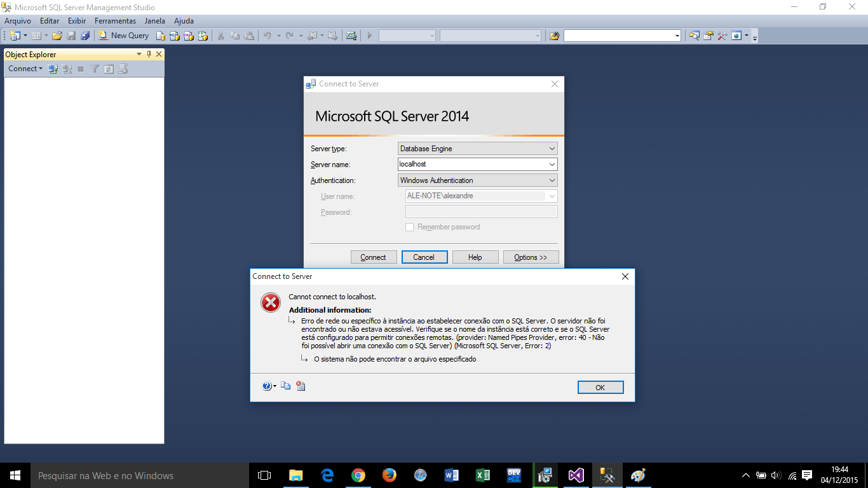Open the Ferramentas menu

click(x=115, y=21)
